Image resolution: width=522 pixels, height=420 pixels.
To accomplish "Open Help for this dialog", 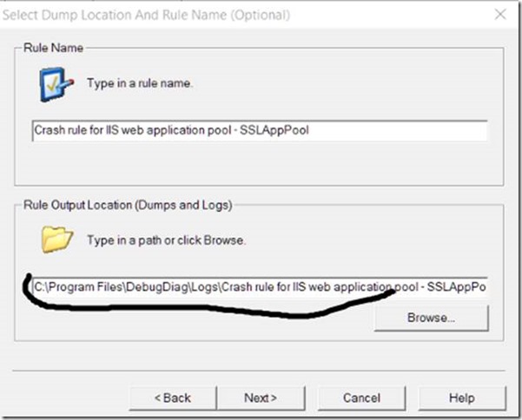I will [x=461, y=397].
